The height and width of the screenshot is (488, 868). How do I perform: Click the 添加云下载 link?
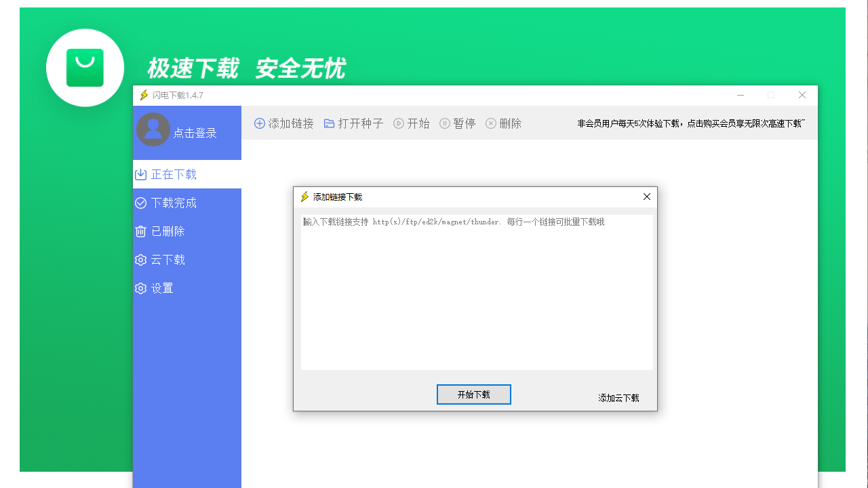(x=618, y=399)
